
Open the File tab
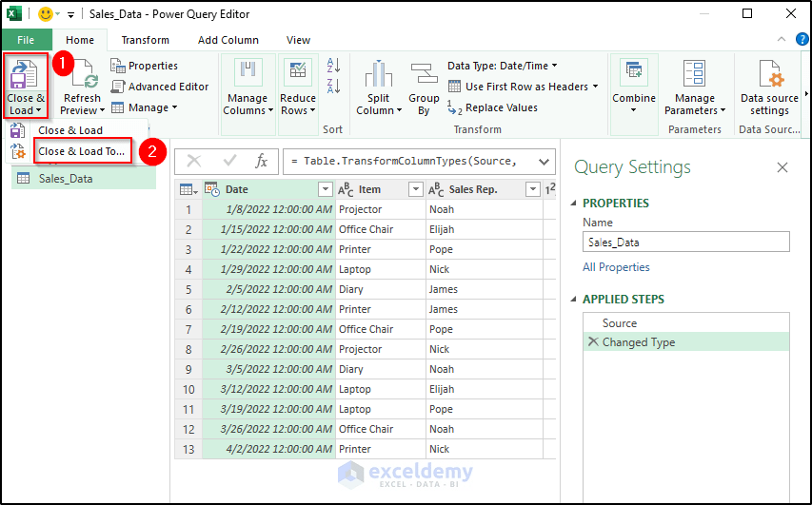point(26,40)
